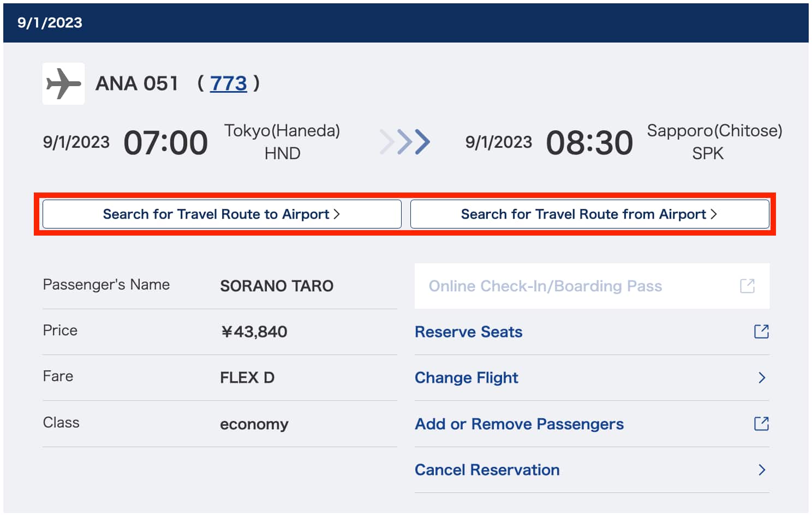This screenshot has height=517, width=812.
Task: Click the passenger name SORANO TARO
Action: (277, 286)
